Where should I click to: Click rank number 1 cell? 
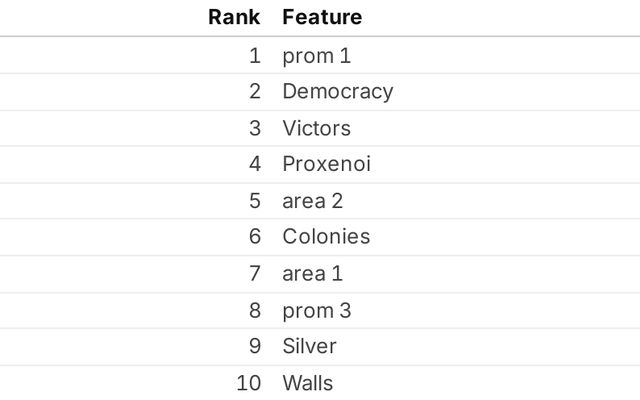tap(254, 56)
